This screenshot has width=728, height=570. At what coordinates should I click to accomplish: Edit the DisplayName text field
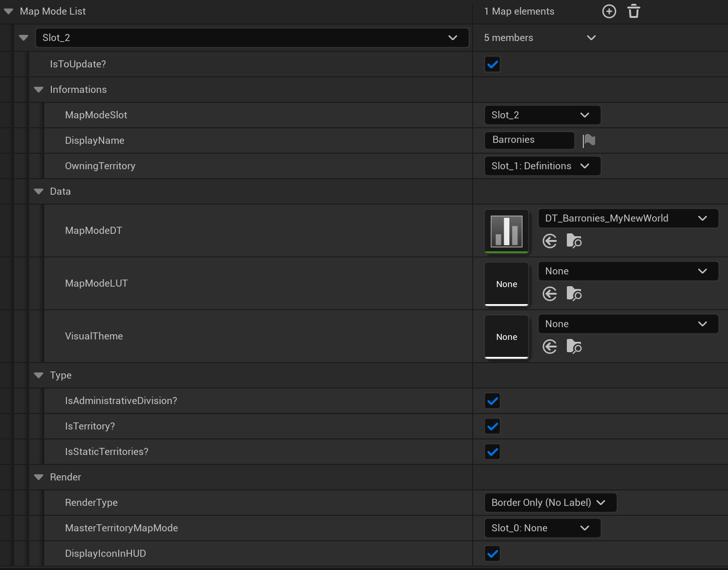[530, 140]
